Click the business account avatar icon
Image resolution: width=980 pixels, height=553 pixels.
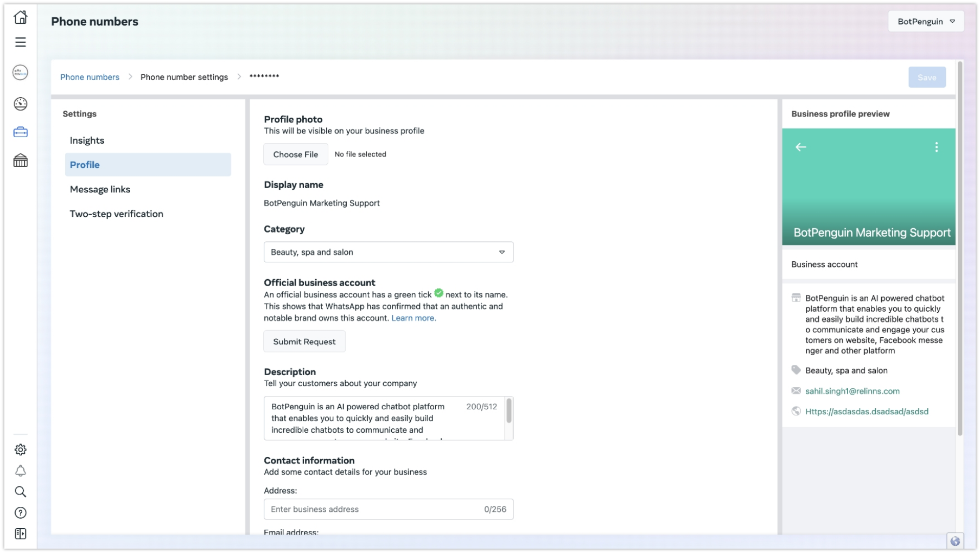point(21,73)
